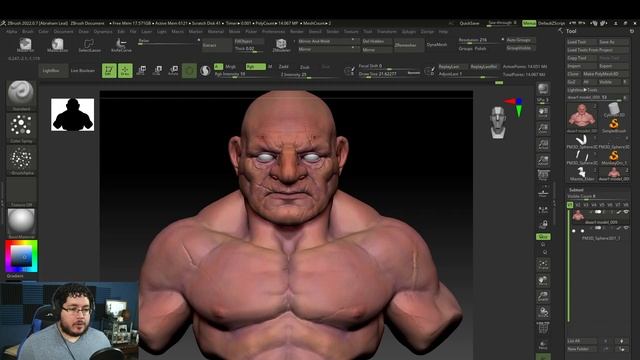Click the silhouette preview thumbnail
Screen dimensions: 640x360
[x=73, y=115]
